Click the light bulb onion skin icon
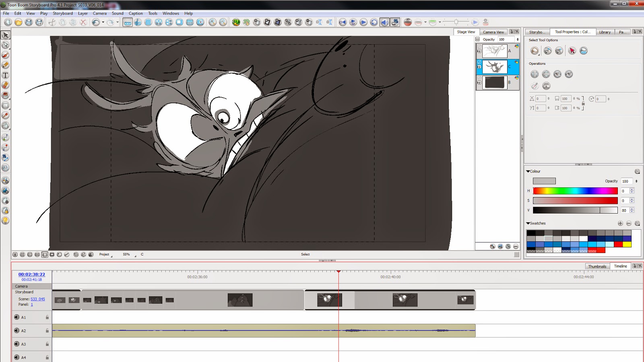 [x=6, y=220]
